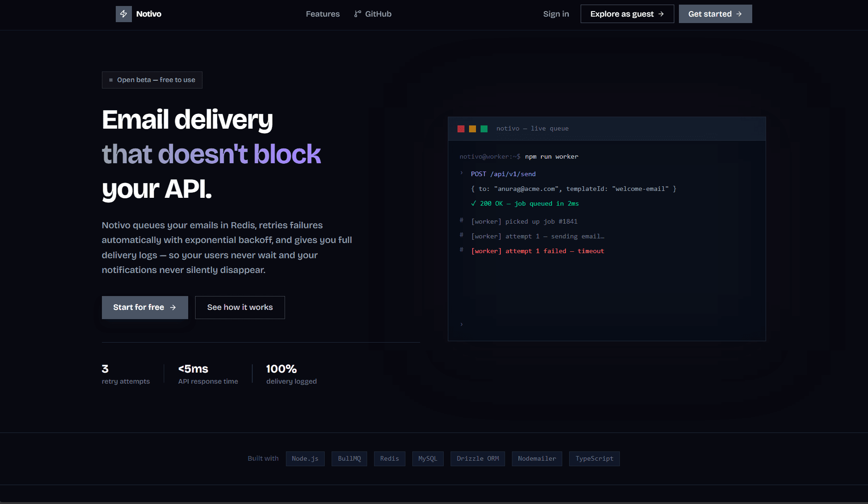
Task: Click the 'picked up job #1841' log line
Action: click(524, 222)
